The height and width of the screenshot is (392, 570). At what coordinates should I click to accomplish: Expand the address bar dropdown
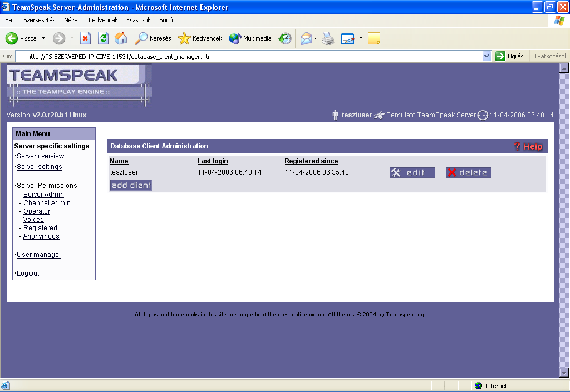point(487,56)
